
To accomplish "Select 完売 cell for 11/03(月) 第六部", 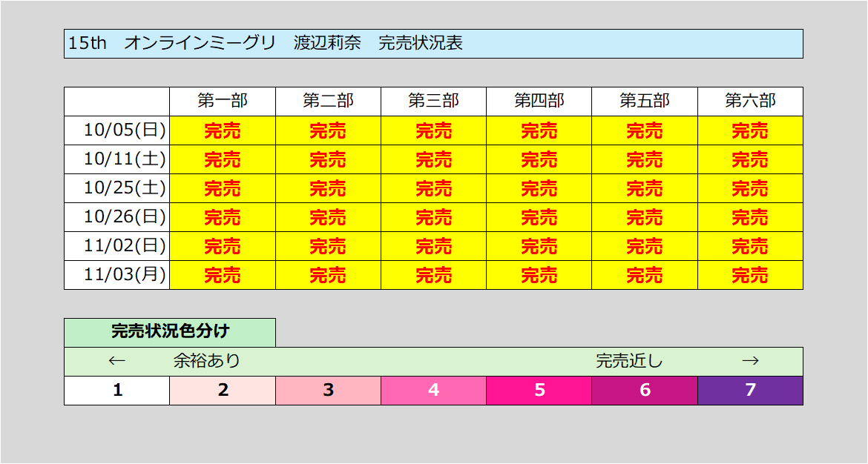I will (x=750, y=275).
